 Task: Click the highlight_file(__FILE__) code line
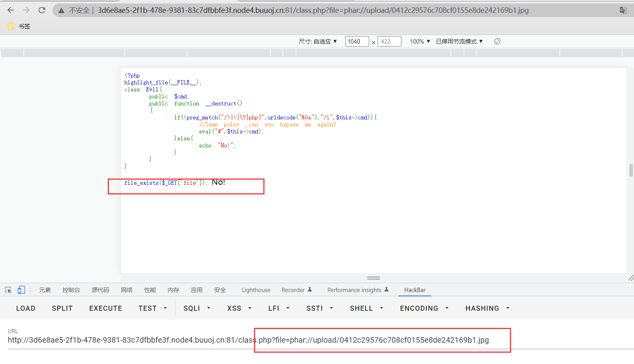point(163,82)
